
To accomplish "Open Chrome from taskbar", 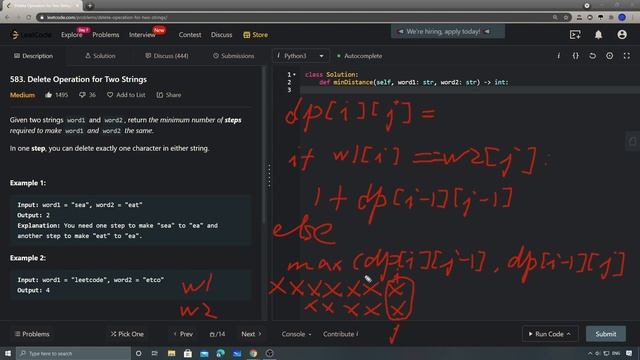I will pos(253,353).
